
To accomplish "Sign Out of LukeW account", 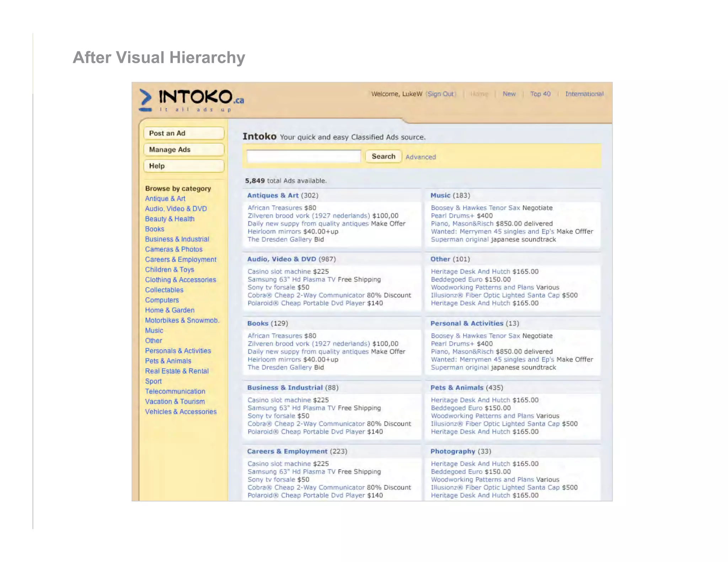I will point(441,94).
